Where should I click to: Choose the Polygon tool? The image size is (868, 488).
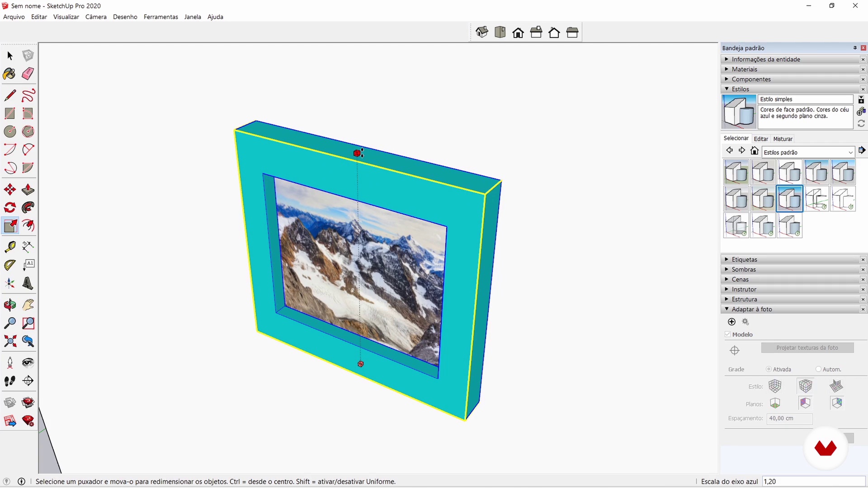pyautogui.click(x=28, y=131)
